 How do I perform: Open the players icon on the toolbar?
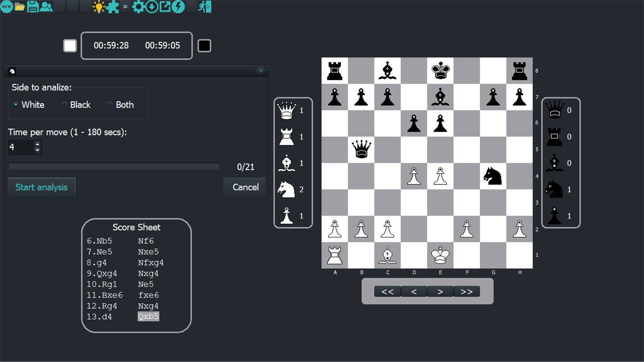pos(46,7)
